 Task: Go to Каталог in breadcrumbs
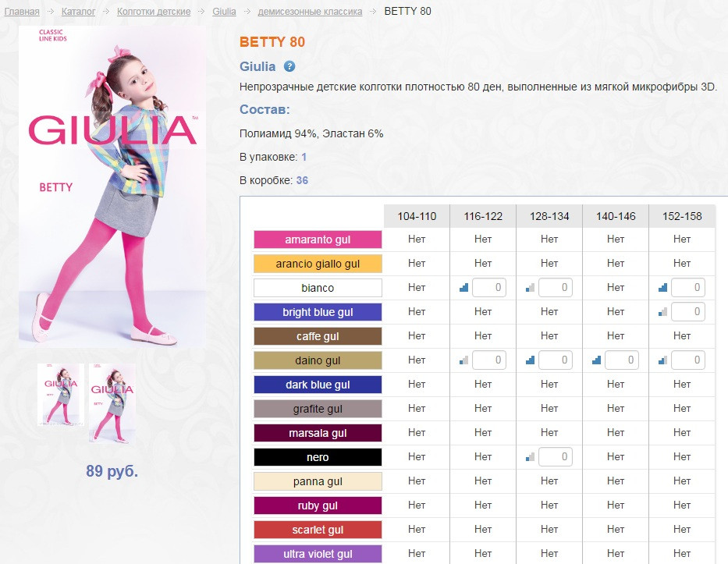(78, 12)
